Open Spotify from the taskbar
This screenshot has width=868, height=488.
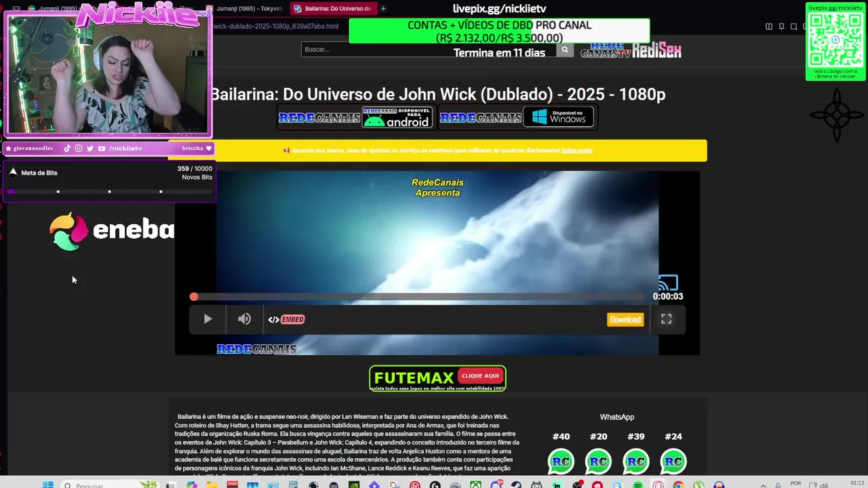click(x=637, y=484)
